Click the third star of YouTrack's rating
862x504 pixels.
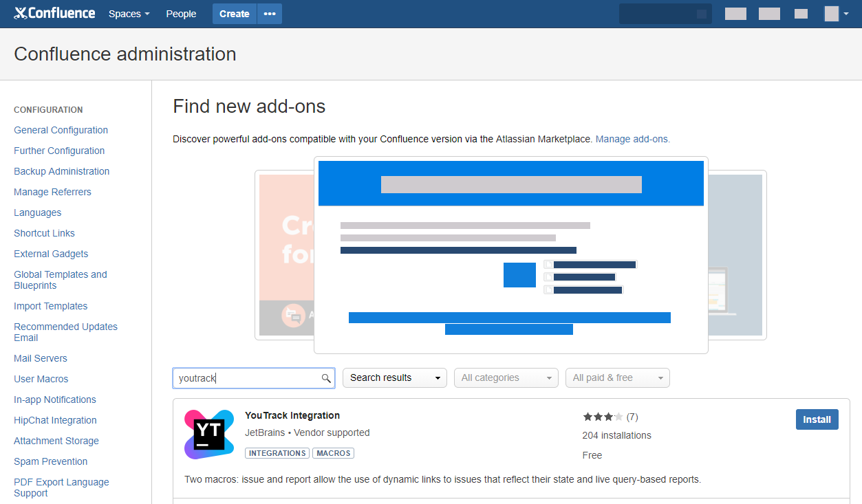click(609, 416)
